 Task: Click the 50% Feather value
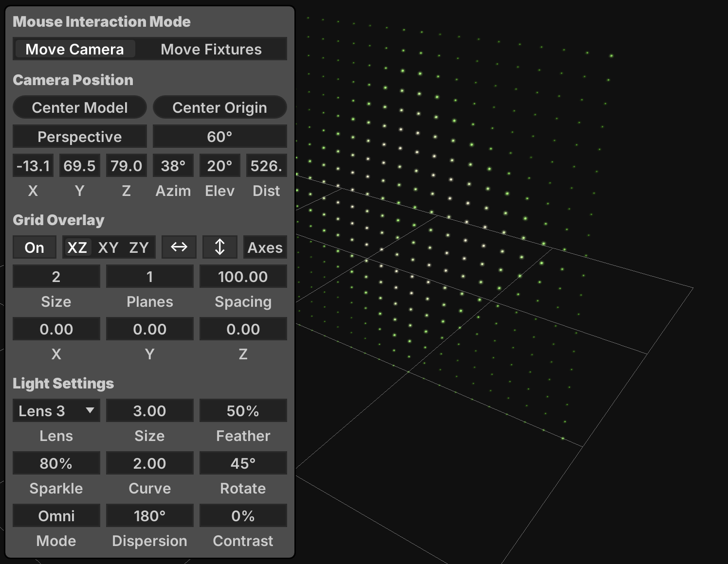pos(243,411)
